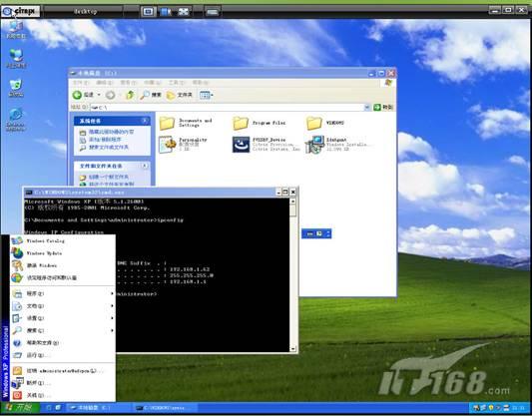Expand Documents submenu in Start menu
Screen dimensions: 532x416
tap(63, 306)
